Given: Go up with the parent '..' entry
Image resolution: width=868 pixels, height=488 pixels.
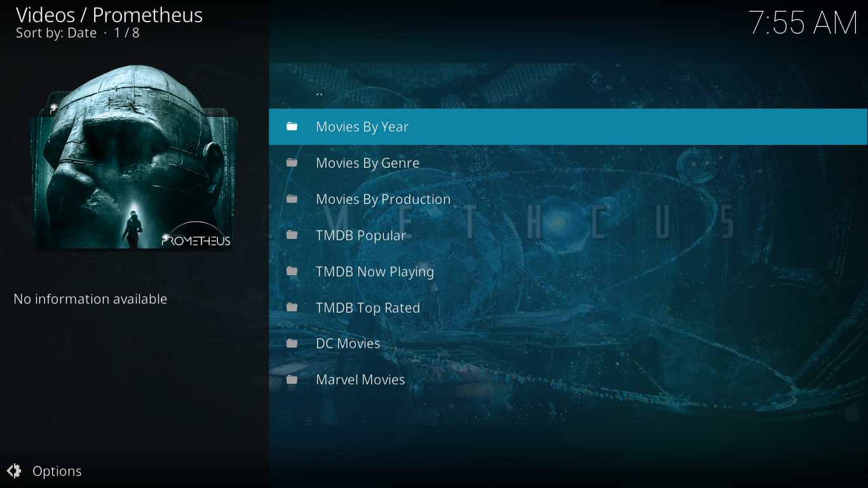Looking at the screenshot, I should click(x=568, y=91).
